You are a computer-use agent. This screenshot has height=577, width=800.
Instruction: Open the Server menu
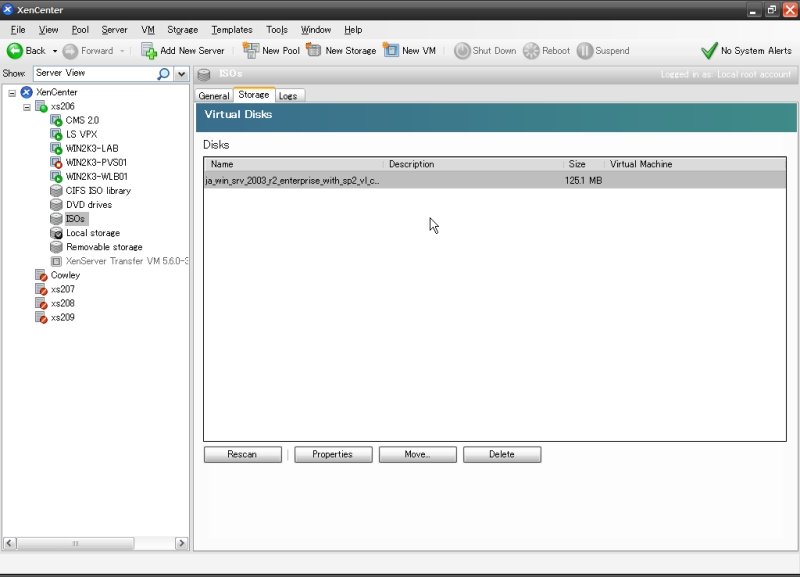coord(114,30)
